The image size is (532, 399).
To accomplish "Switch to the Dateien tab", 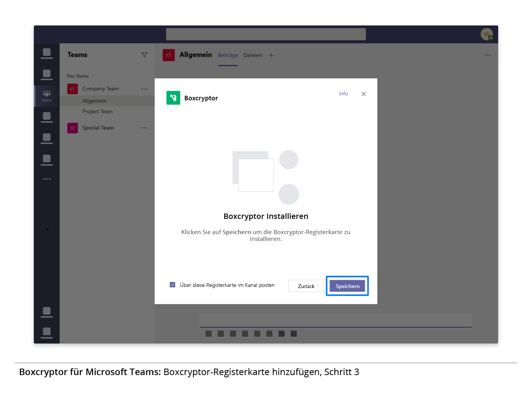I will point(253,55).
